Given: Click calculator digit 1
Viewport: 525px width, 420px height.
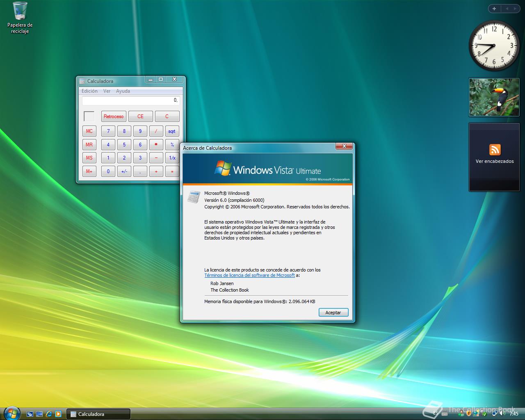Looking at the screenshot, I should (108, 158).
